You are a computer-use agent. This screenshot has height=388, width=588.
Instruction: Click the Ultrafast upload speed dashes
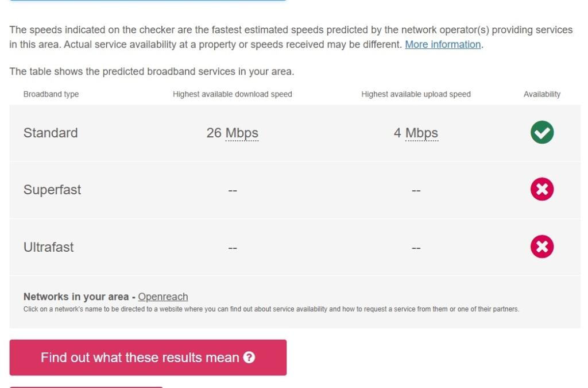416,248
